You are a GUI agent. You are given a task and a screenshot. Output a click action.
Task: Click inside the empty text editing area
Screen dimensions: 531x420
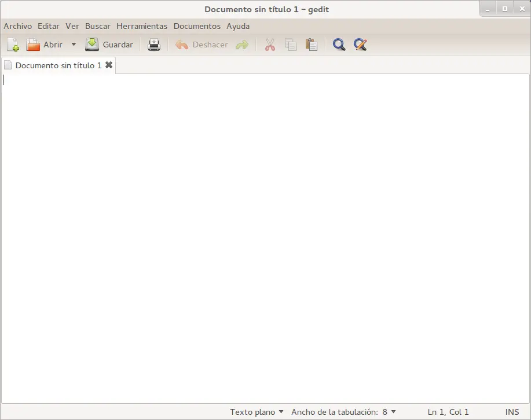265,238
